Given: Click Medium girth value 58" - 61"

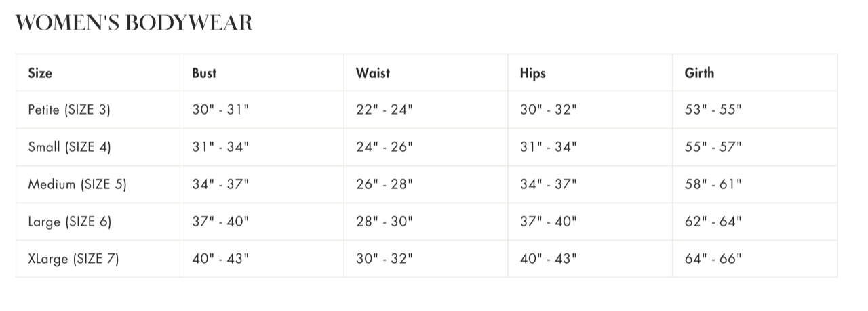Looking at the screenshot, I should pyautogui.click(x=713, y=184).
